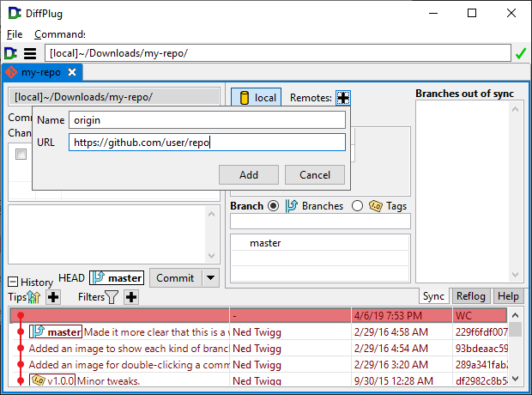Click the plus icon next to Filters
Screen dimensions: 532x395
[x=130, y=297]
